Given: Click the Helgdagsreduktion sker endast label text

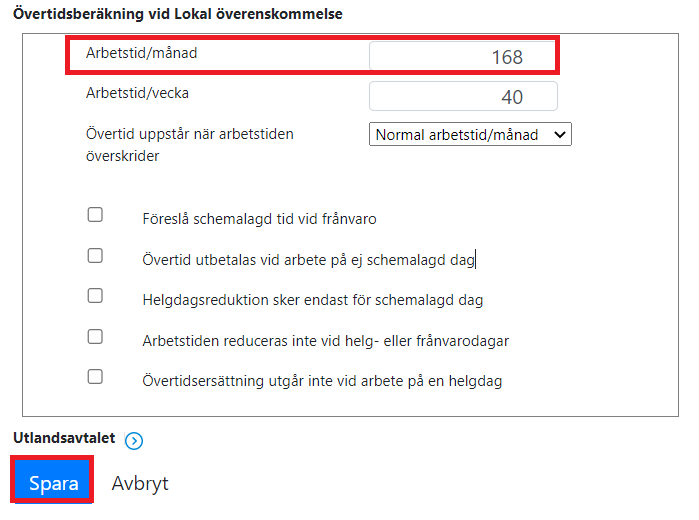Looking at the screenshot, I should point(312,300).
